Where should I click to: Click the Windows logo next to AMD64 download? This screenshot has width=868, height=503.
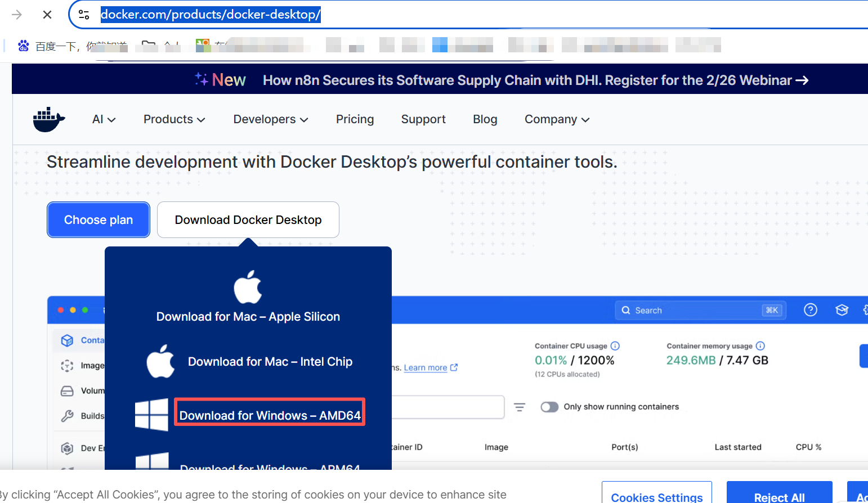151,415
